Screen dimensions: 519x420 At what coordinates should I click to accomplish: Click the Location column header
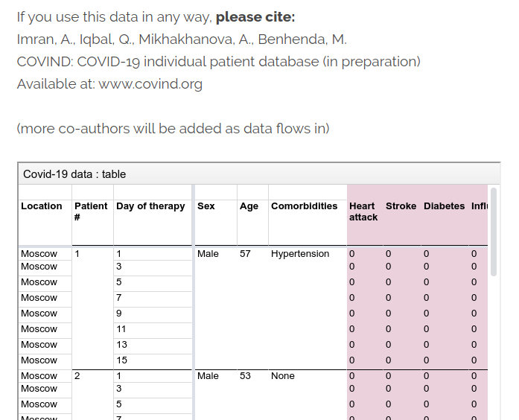pyautogui.click(x=42, y=206)
